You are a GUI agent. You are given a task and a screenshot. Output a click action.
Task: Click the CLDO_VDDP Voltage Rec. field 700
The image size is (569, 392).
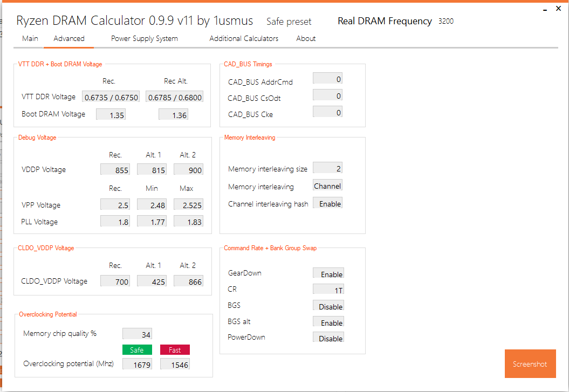pos(115,281)
